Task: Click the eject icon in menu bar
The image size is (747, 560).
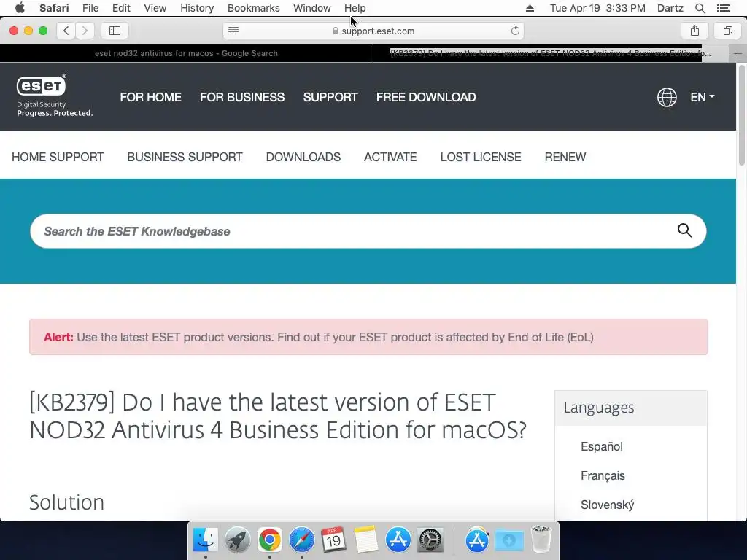Action: (x=530, y=8)
